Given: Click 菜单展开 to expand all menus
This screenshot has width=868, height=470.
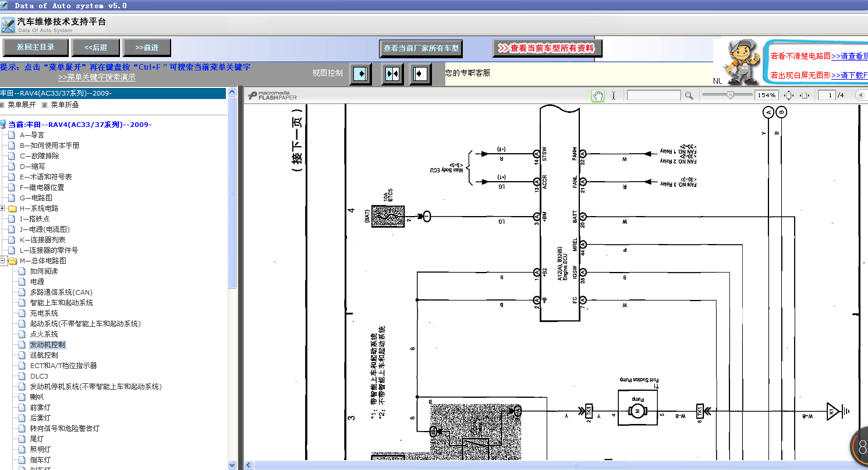Looking at the screenshot, I should [22, 105].
